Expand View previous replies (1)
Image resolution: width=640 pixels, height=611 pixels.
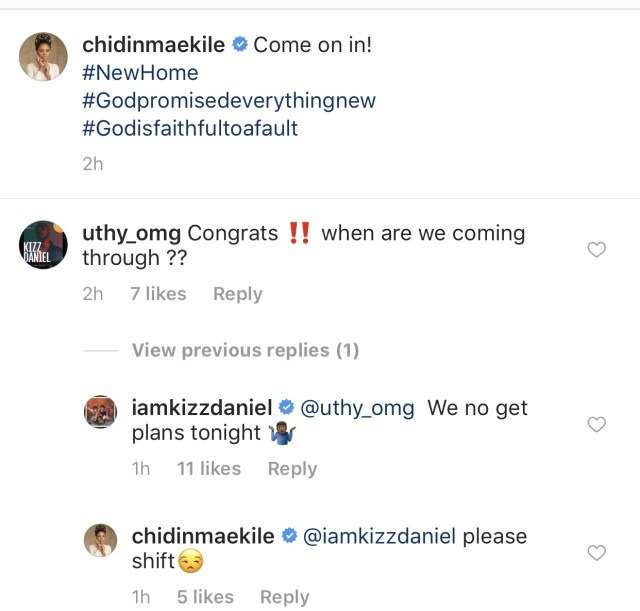[x=244, y=350]
